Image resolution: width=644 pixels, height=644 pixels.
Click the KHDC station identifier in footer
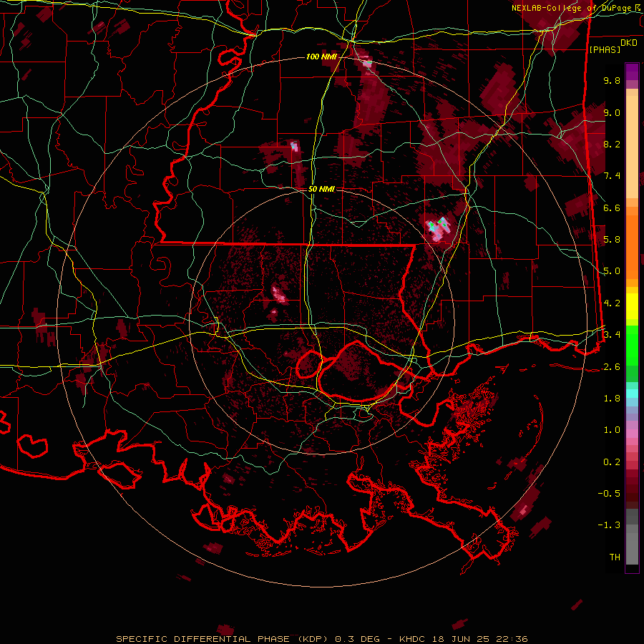pos(413,639)
